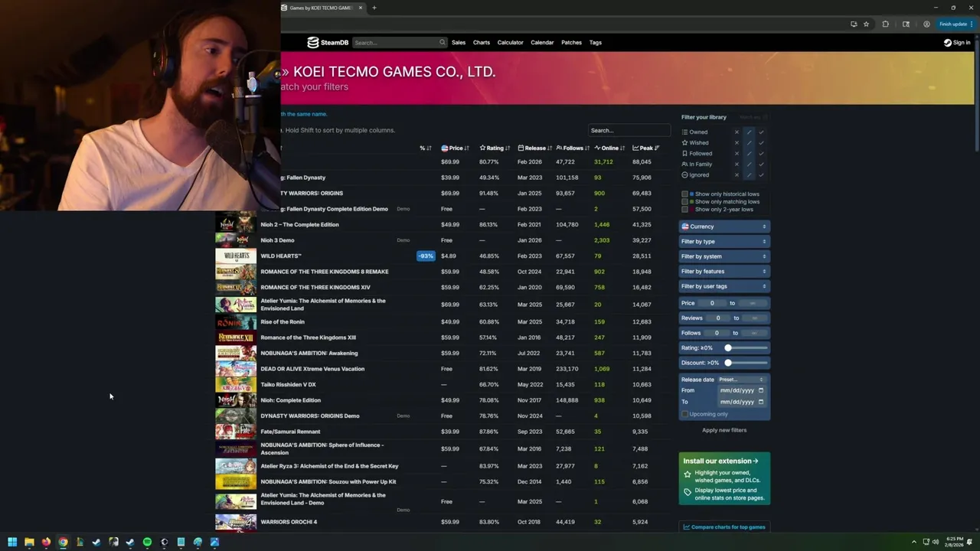Open Patches in SteamDB navbar
Screen dimensions: 980x551
click(571, 42)
